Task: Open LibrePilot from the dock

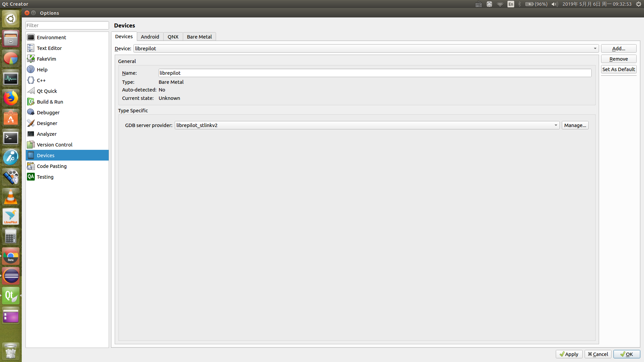Action: [x=11, y=216]
